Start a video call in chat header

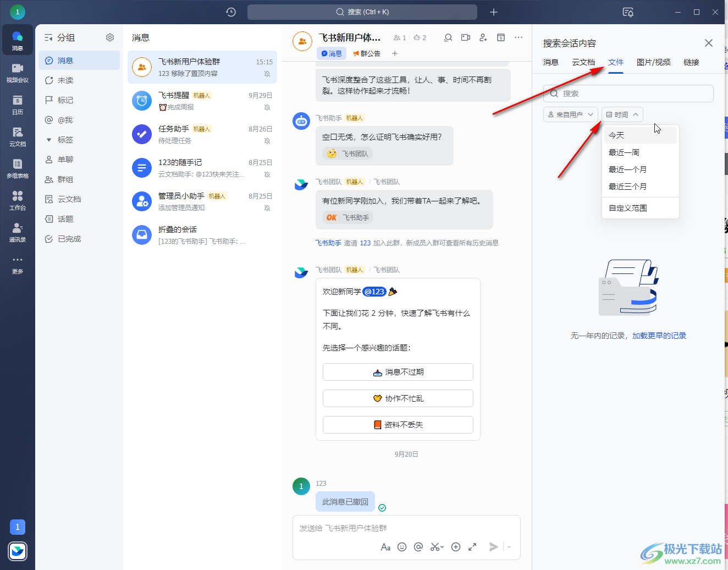pyautogui.click(x=466, y=37)
